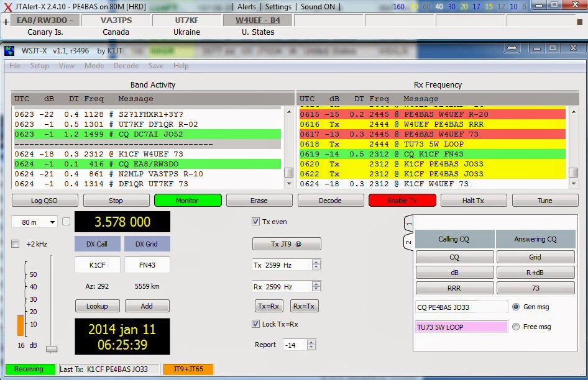
Task: Open the Mode menu
Action: pos(94,66)
